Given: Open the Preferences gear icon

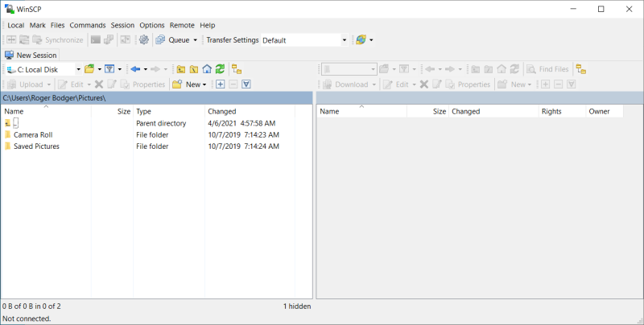Looking at the screenshot, I should point(144,39).
